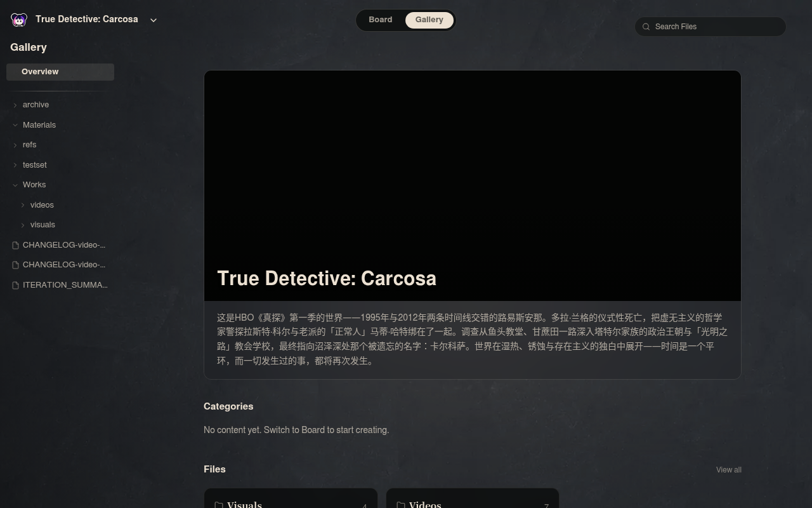Click the Files section heading
Screen dimensions: 812x508
coord(214,469)
